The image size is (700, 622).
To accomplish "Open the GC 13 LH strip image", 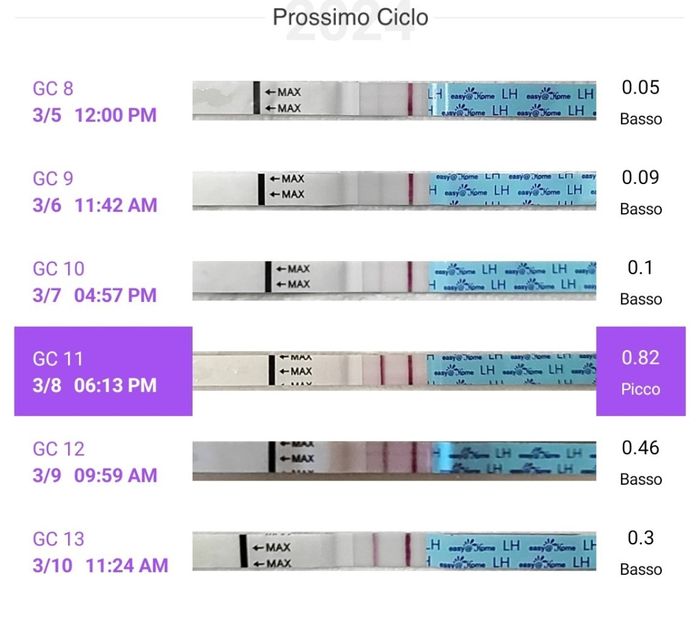I will [394, 551].
